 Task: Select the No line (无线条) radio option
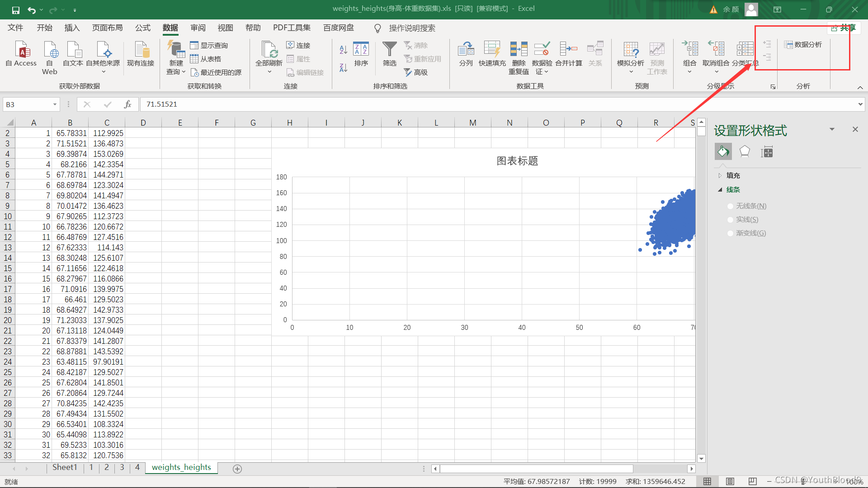pyautogui.click(x=730, y=206)
